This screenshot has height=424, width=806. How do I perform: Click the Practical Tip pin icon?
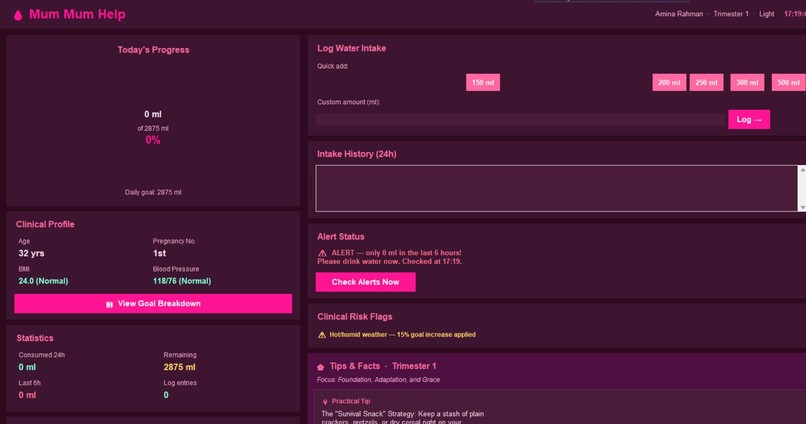coord(325,401)
